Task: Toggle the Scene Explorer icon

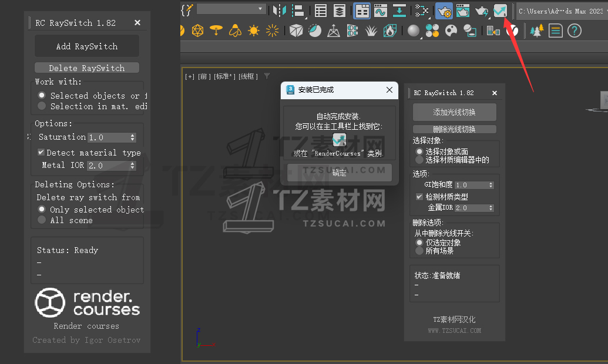Action: click(321, 11)
